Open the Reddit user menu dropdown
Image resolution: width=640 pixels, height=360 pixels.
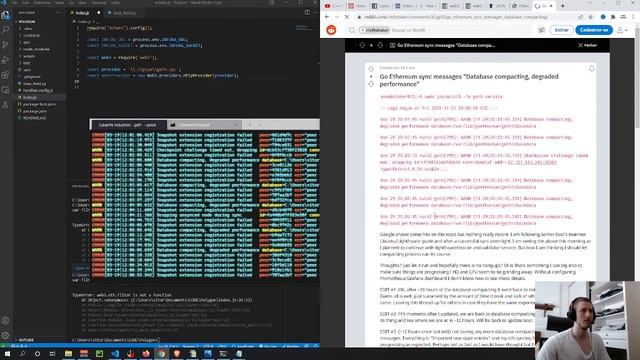(x=622, y=30)
